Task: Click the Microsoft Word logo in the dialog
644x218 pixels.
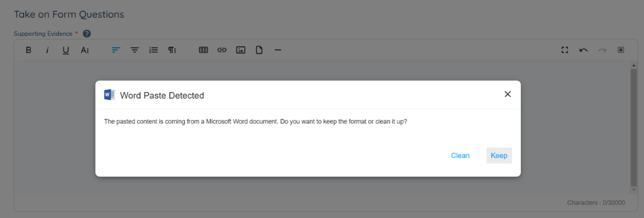Action: point(109,95)
